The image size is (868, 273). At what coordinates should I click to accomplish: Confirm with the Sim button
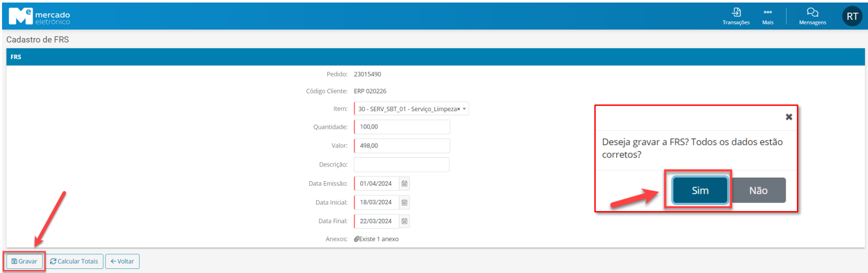click(x=700, y=190)
